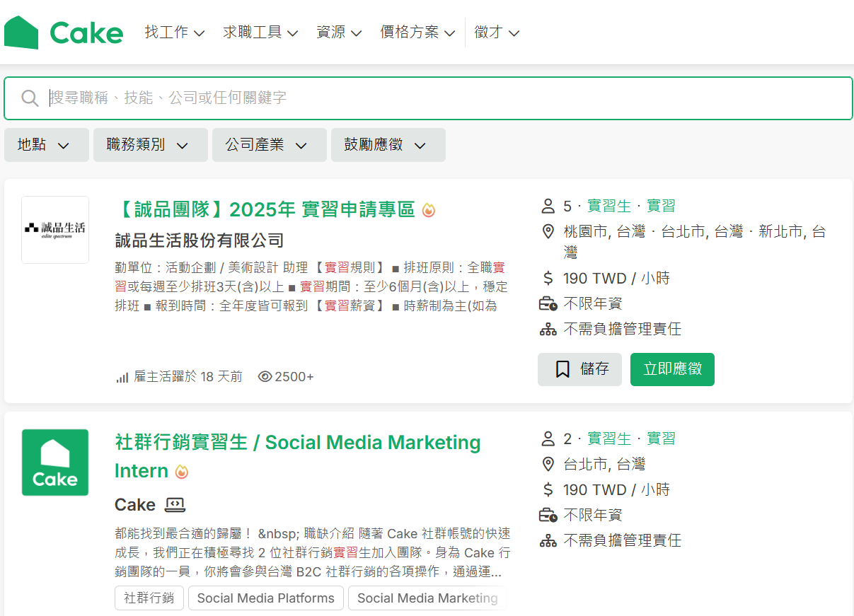
Task: Apply now with the 立即應徵 button
Action: coord(672,369)
